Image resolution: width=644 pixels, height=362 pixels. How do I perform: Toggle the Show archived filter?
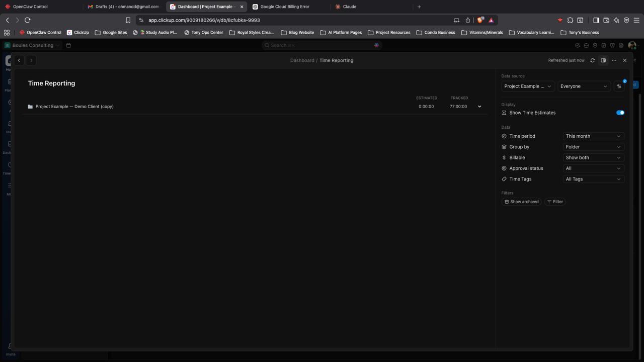tap(521, 202)
